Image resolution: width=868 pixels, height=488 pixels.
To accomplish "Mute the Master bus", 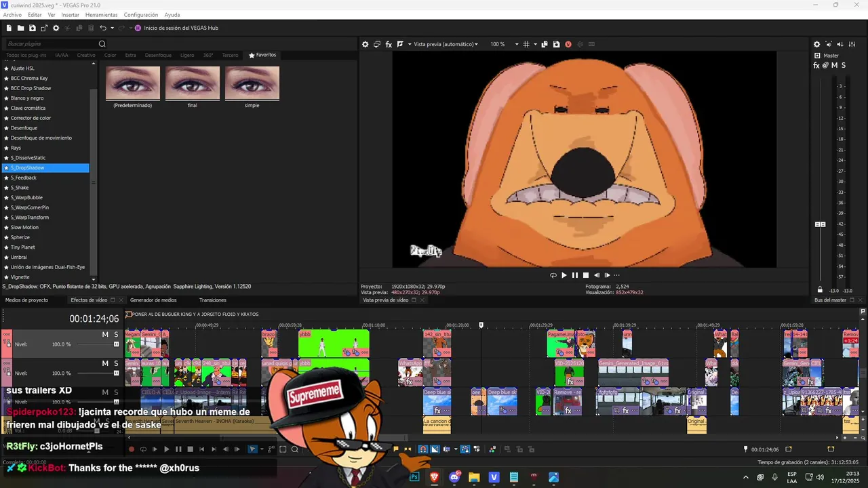I will coord(834,65).
